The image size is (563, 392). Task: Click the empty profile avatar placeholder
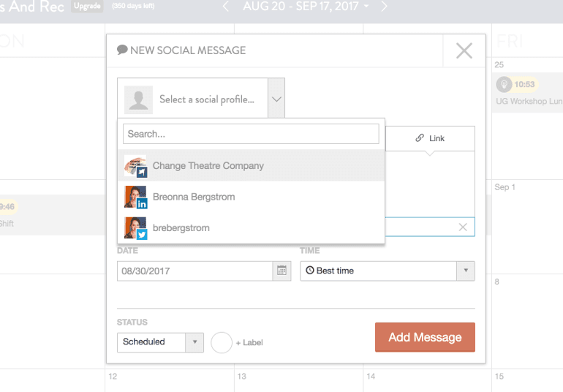tap(138, 99)
